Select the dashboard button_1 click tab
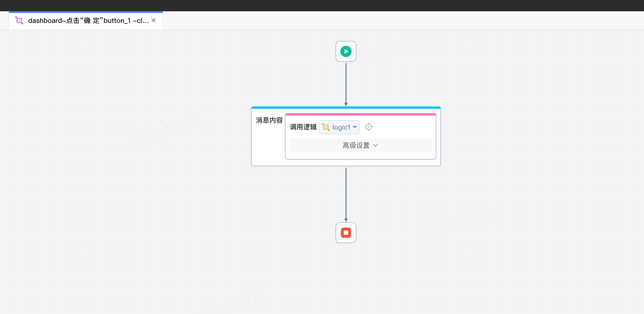The width and height of the screenshot is (644, 314). point(88,21)
